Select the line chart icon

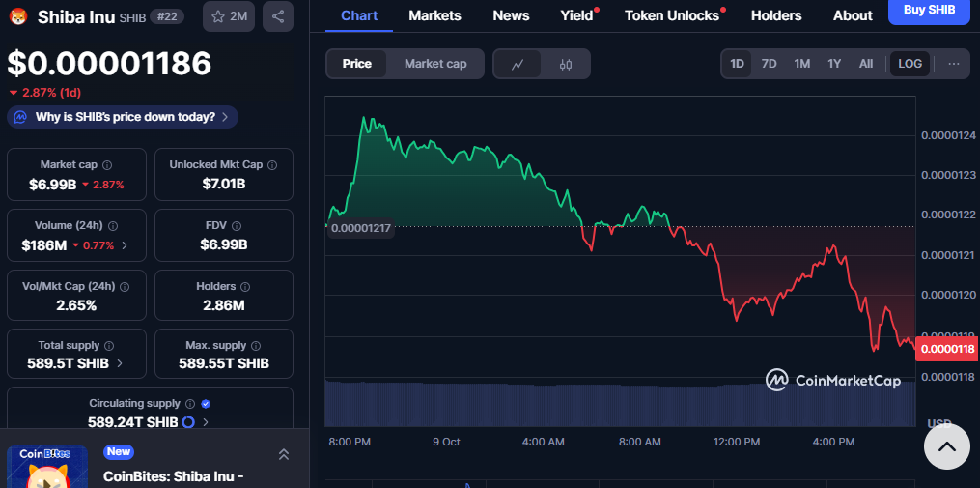coord(518,64)
